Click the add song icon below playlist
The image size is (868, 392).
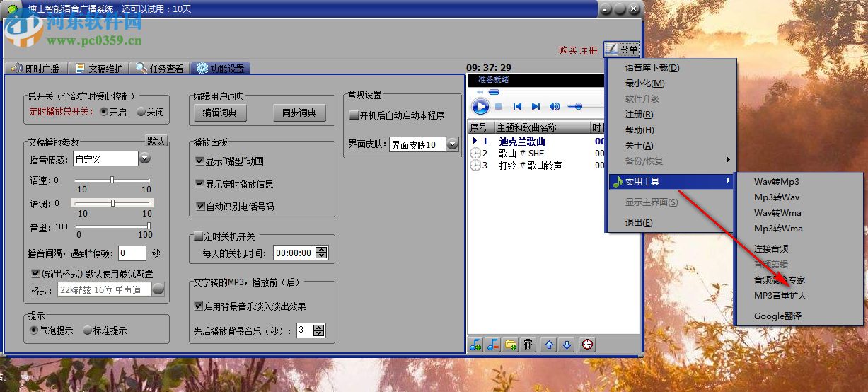[475, 345]
